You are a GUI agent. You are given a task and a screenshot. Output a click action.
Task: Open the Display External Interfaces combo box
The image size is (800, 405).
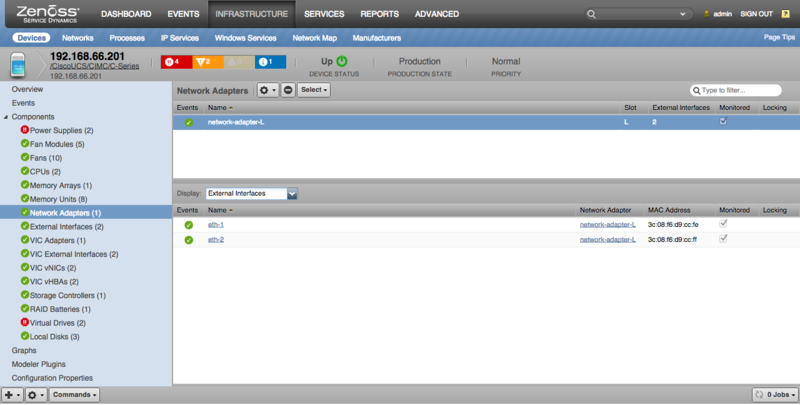pyautogui.click(x=251, y=194)
